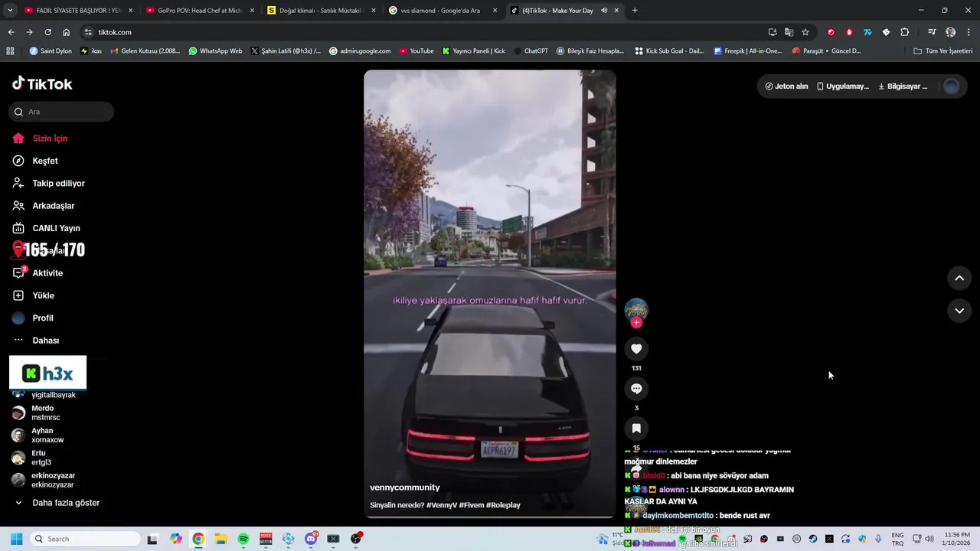This screenshot has width=980, height=551.
Task: Open Discord from the taskbar
Action: click(x=311, y=539)
